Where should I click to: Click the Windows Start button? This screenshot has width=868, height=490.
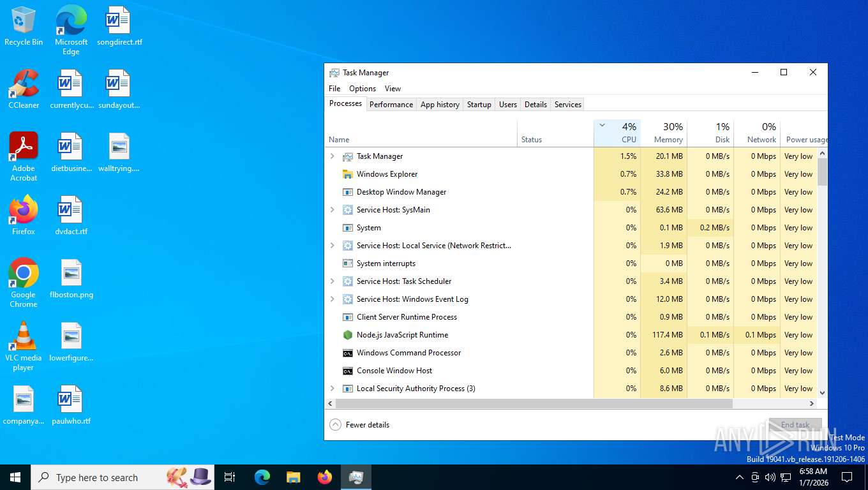tap(15, 477)
